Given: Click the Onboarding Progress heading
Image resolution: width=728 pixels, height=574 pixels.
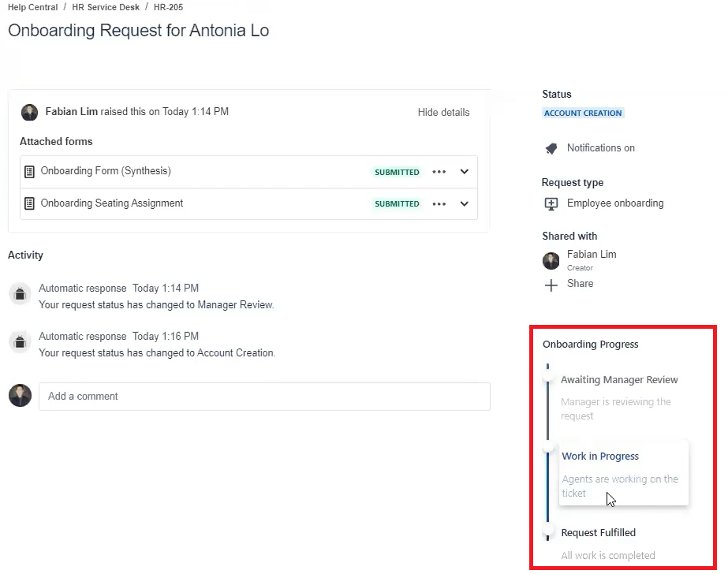Looking at the screenshot, I should (590, 345).
